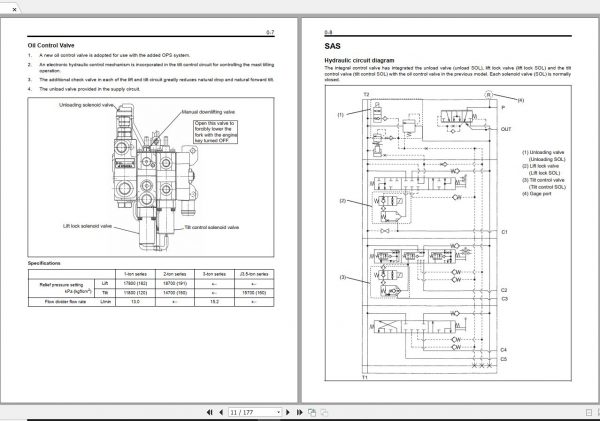This screenshot has width=600, height=421.
Task: Click the 'Oil Control Valve' heading
Action: tap(51, 45)
